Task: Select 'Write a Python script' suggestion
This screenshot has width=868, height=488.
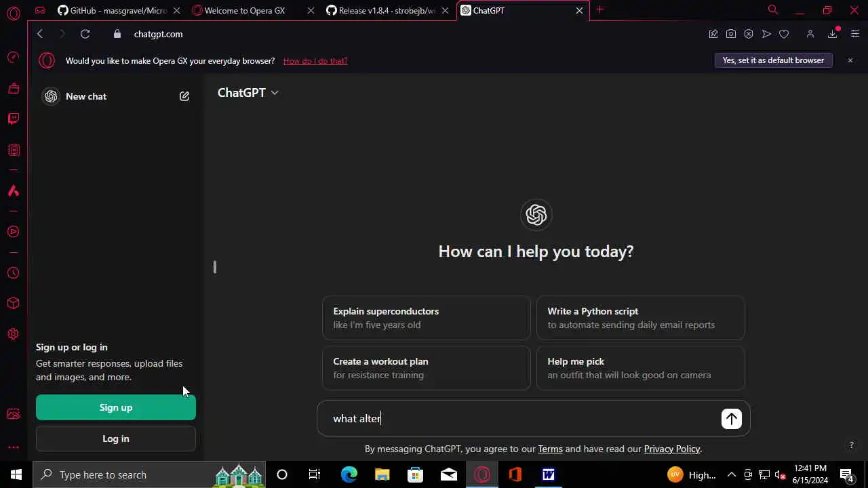Action: [x=641, y=318]
